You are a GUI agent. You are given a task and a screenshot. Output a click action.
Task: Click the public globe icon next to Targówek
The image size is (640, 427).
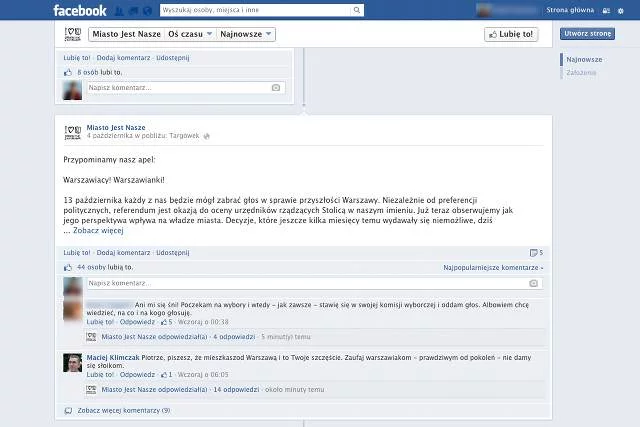point(207,136)
